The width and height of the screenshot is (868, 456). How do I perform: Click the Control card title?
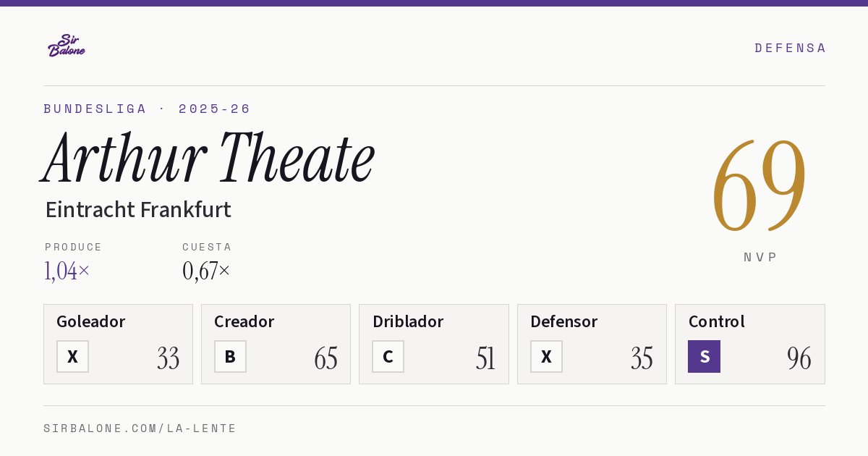pyautogui.click(x=717, y=321)
